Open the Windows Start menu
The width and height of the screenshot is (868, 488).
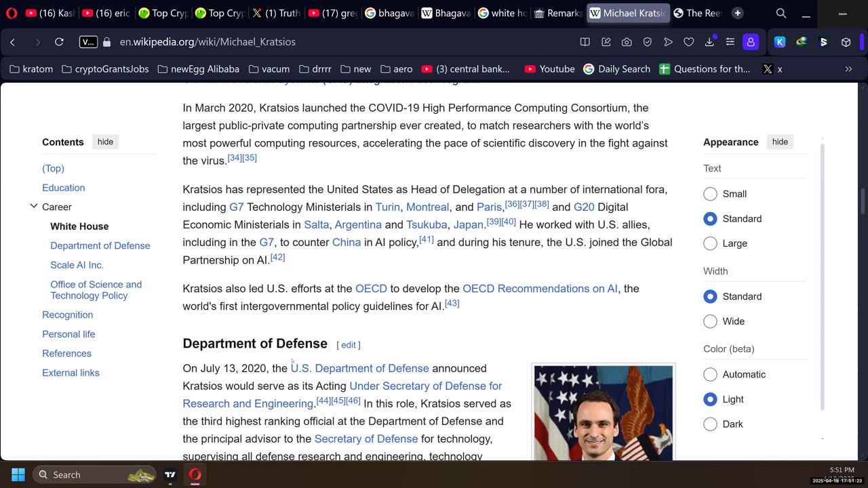click(18, 474)
